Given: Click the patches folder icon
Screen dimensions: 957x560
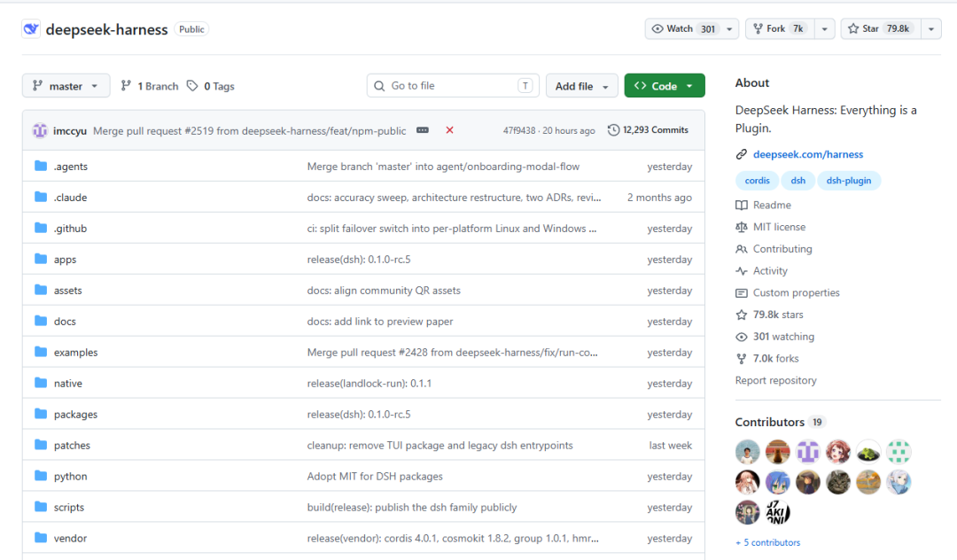Looking at the screenshot, I should [41, 445].
